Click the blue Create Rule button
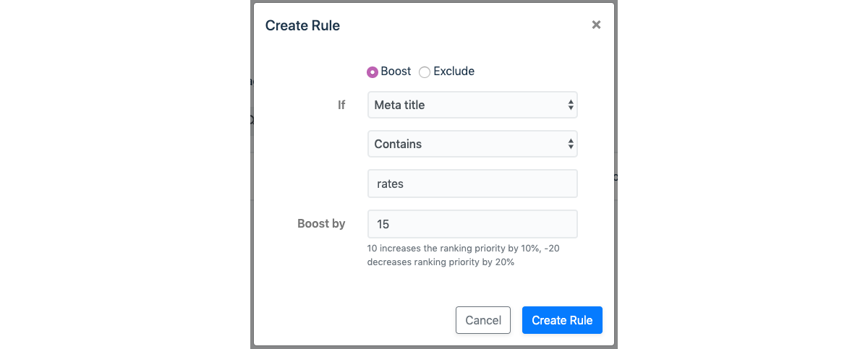868x349 pixels. 562,320
